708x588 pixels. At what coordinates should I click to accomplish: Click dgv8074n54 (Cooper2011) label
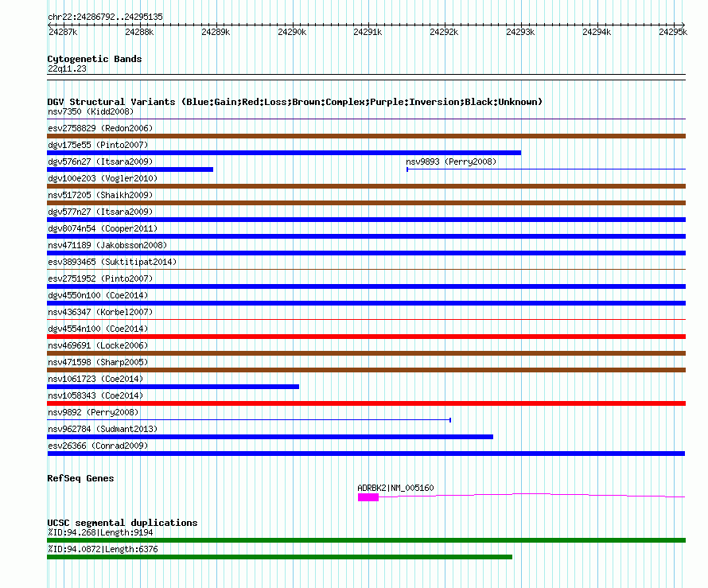[103, 228]
